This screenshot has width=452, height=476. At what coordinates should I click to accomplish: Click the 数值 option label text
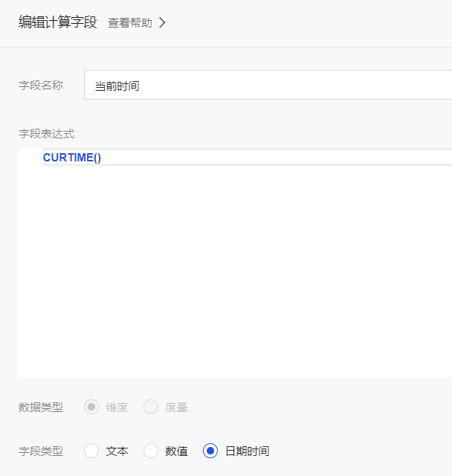177,451
